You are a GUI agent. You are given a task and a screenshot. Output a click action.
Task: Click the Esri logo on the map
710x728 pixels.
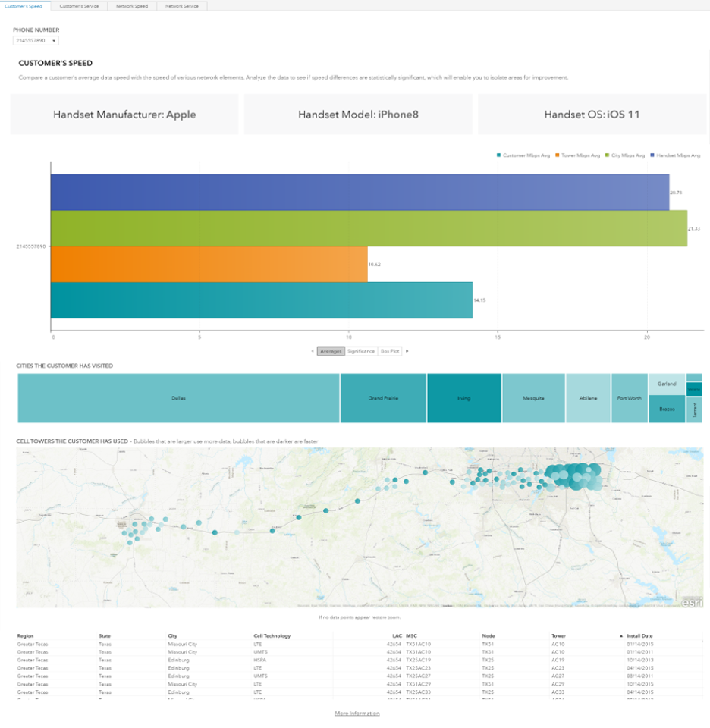692,602
